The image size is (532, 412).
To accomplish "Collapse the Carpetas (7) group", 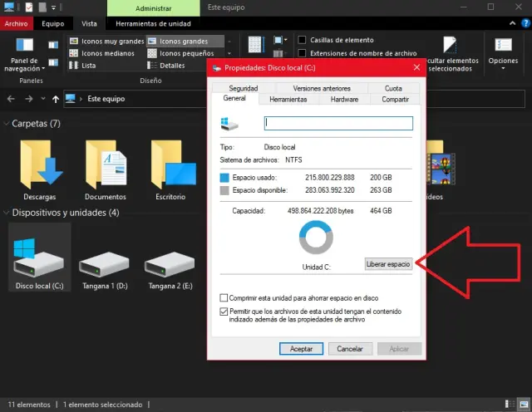I will pyautogui.click(x=7, y=124).
